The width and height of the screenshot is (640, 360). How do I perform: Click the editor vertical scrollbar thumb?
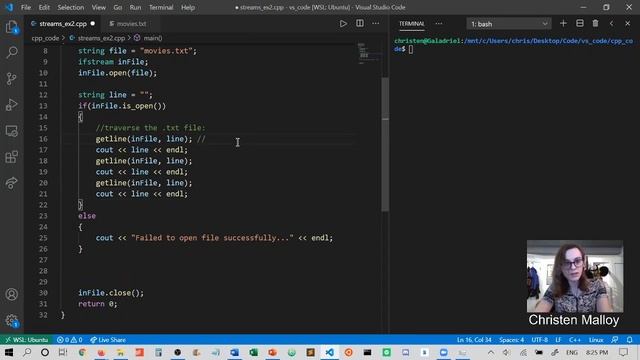[385, 144]
